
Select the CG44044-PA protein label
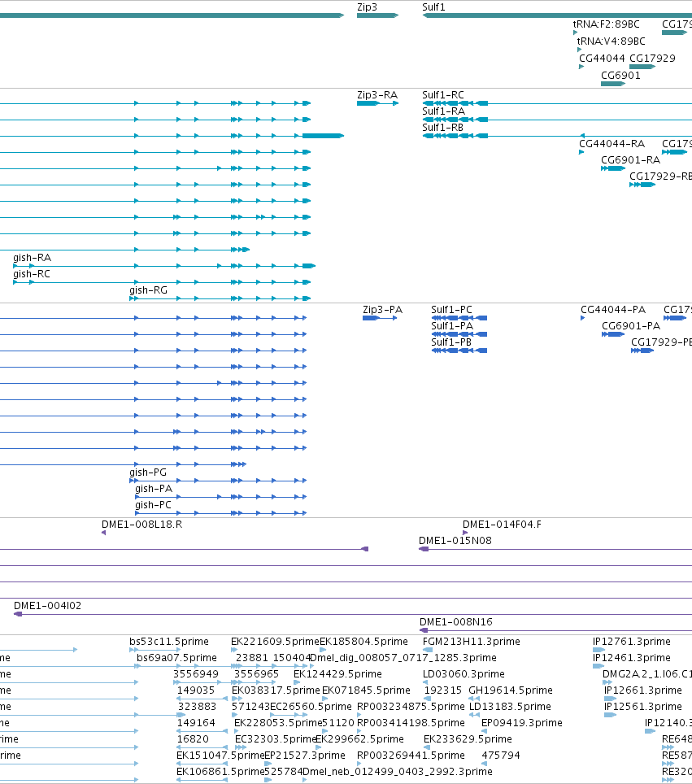click(613, 310)
